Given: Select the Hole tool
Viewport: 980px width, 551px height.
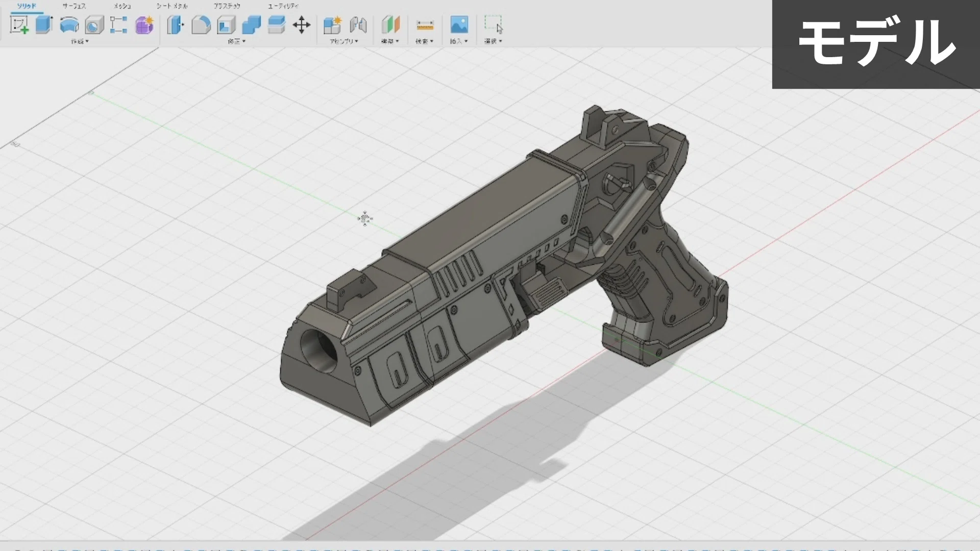Looking at the screenshot, I should (x=94, y=24).
